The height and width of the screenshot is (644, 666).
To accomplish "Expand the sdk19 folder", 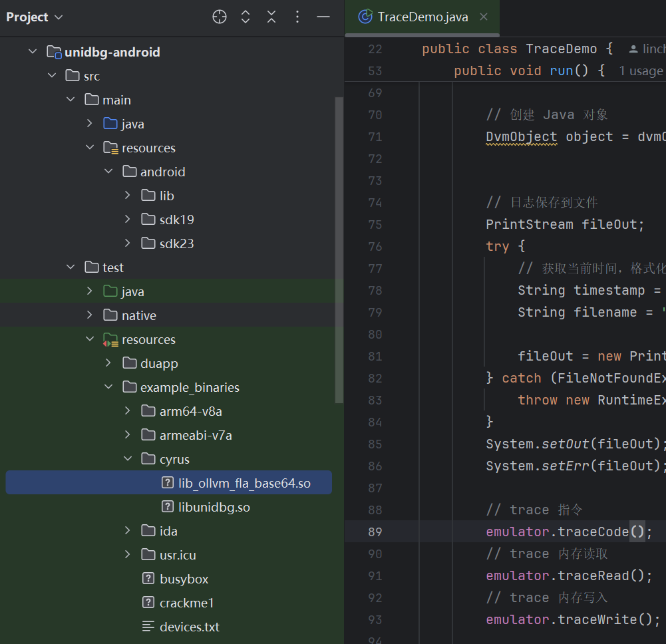I will tap(128, 219).
